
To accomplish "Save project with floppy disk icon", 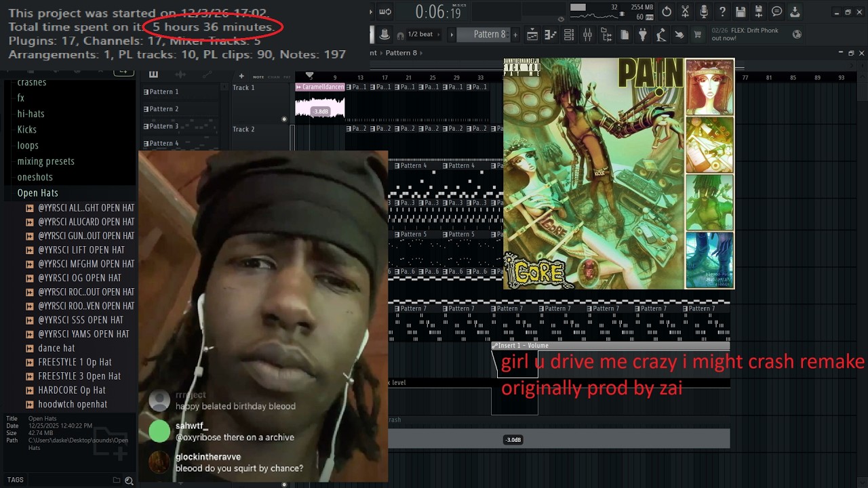I will (x=741, y=12).
